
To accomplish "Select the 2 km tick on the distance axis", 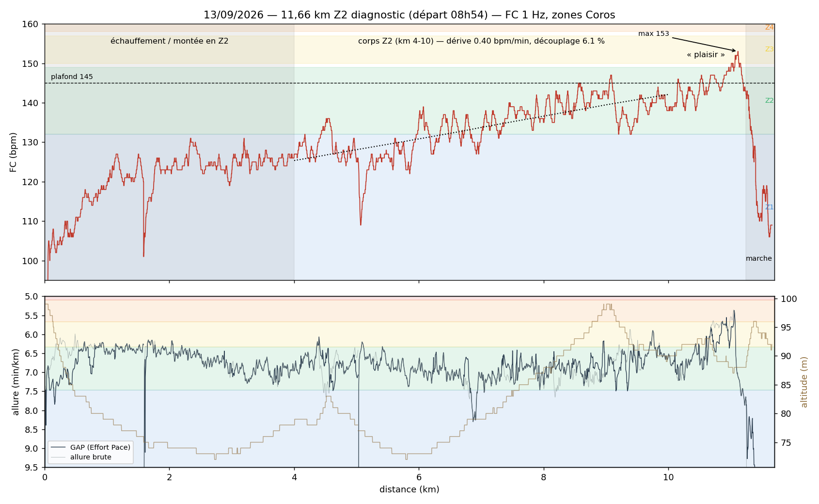I will (170, 478).
